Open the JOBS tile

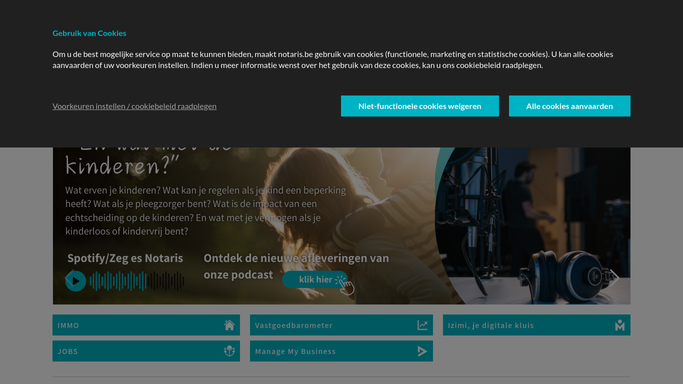146,351
